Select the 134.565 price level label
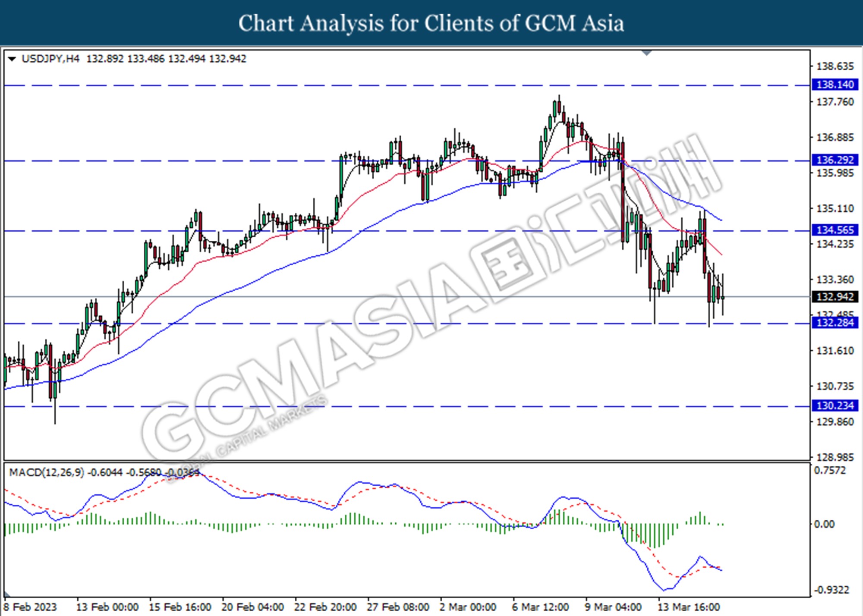Viewport: 863px width, 616px height. tap(835, 230)
